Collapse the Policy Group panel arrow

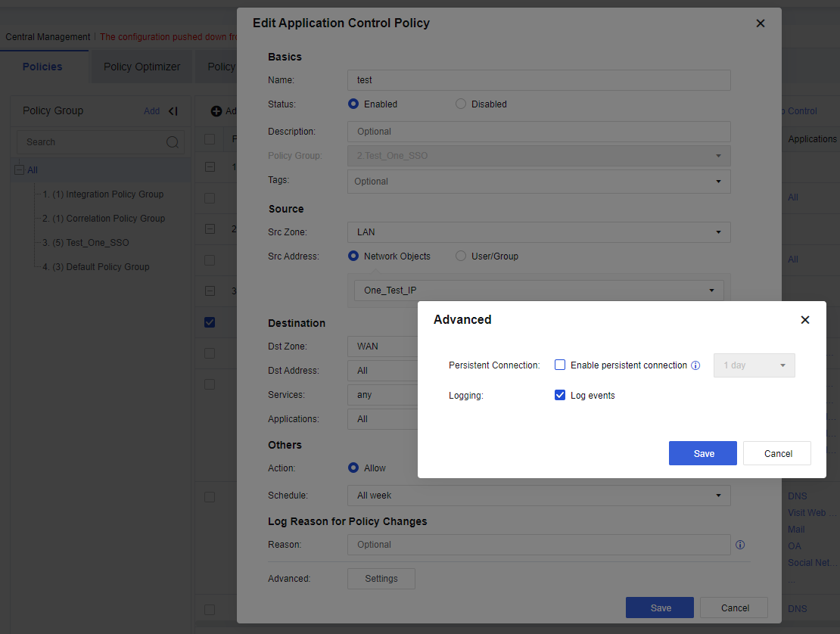click(x=173, y=111)
